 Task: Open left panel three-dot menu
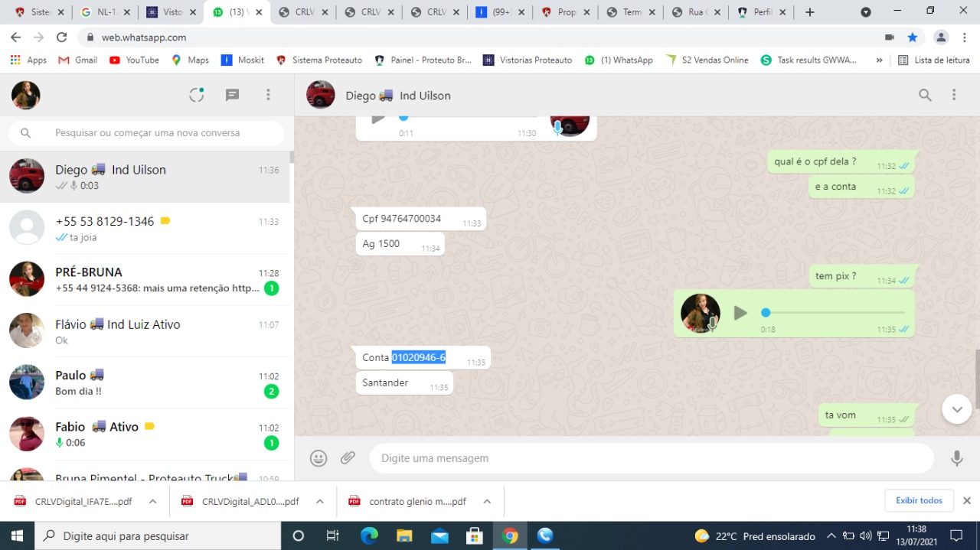268,95
